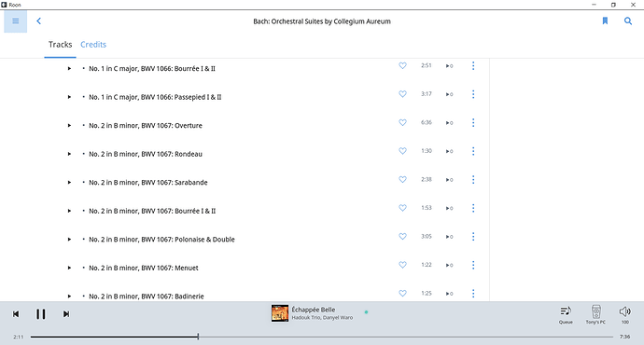This screenshot has height=345, width=644.
Task: Open more options for the Overture
Action: coord(473,123)
